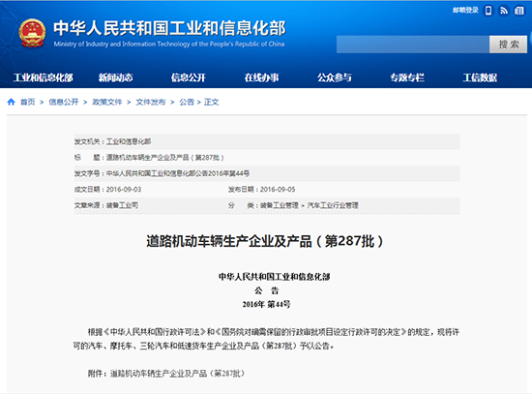The width and height of the screenshot is (532, 394).
Task: Click the 标题 row mentioning 第287批
Action: pyautogui.click(x=267, y=158)
